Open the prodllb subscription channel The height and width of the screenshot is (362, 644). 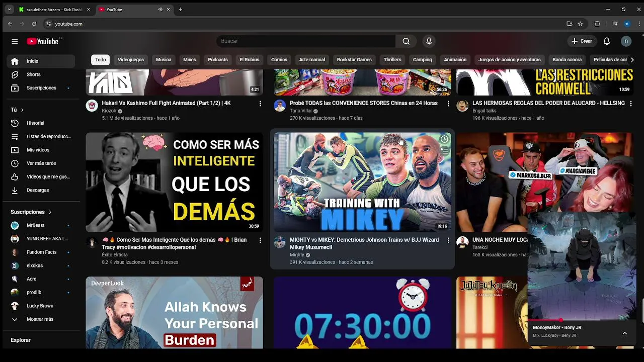click(x=40, y=293)
